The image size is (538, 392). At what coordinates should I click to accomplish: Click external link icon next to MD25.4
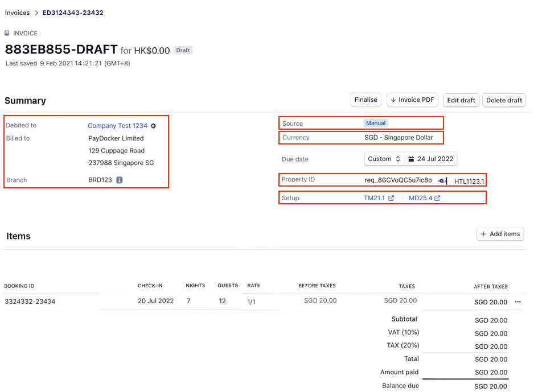tap(437, 199)
